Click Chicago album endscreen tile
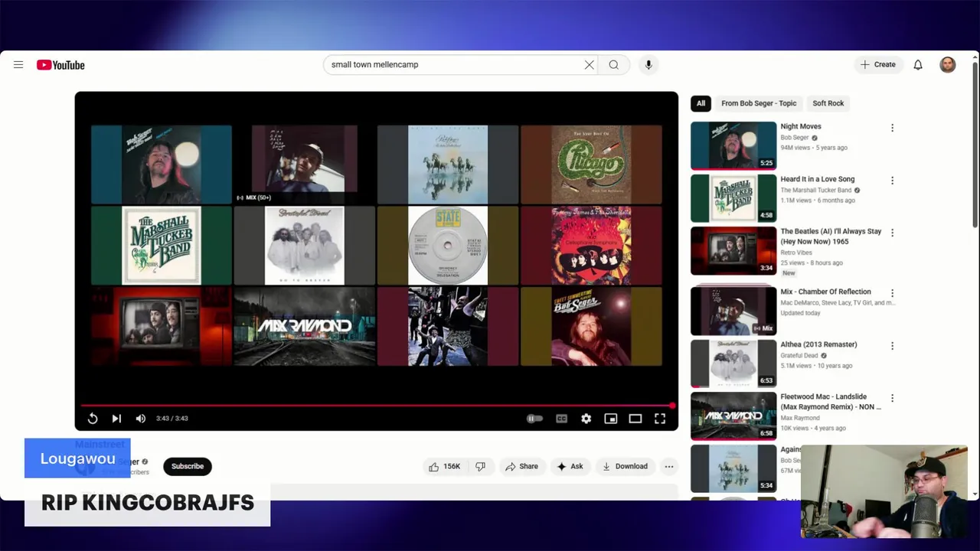This screenshot has height=551, width=980. (591, 165)
